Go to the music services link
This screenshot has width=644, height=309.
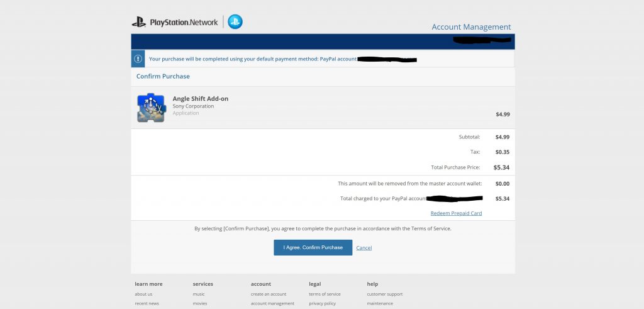[198, 294]
